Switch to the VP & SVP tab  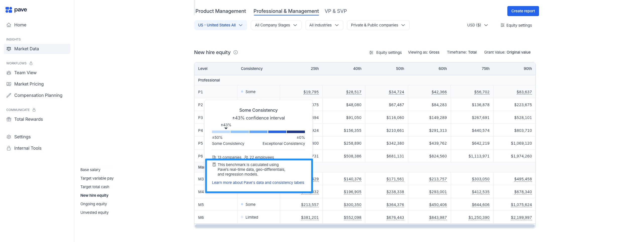tap(336, 11)
